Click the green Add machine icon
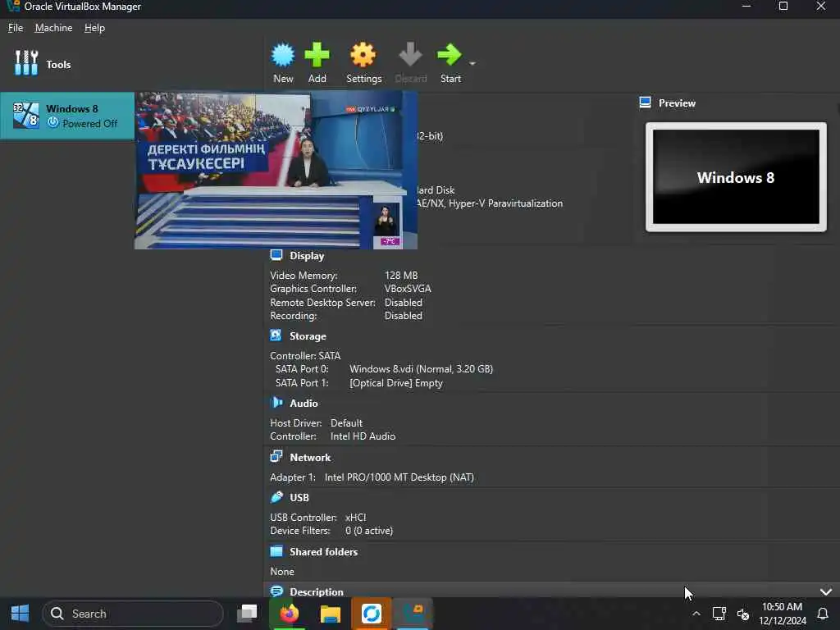The image size is (840, 630). point(317,55)
